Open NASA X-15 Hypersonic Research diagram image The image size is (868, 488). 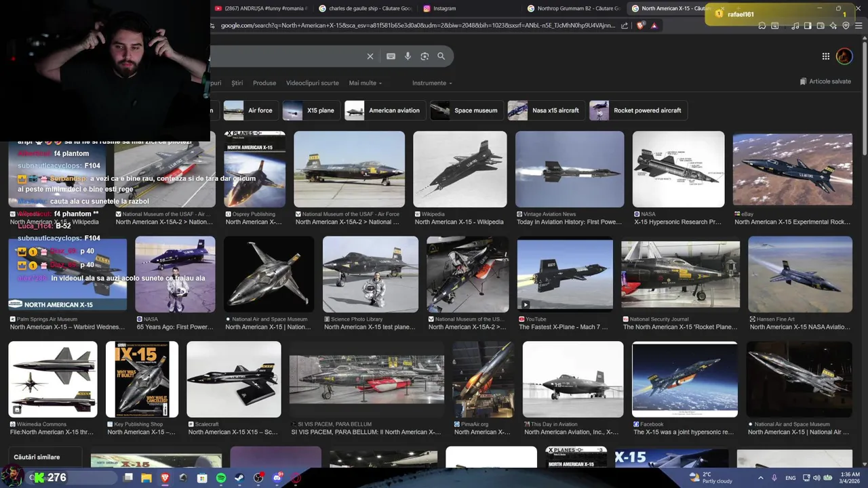tap(678, 169)
